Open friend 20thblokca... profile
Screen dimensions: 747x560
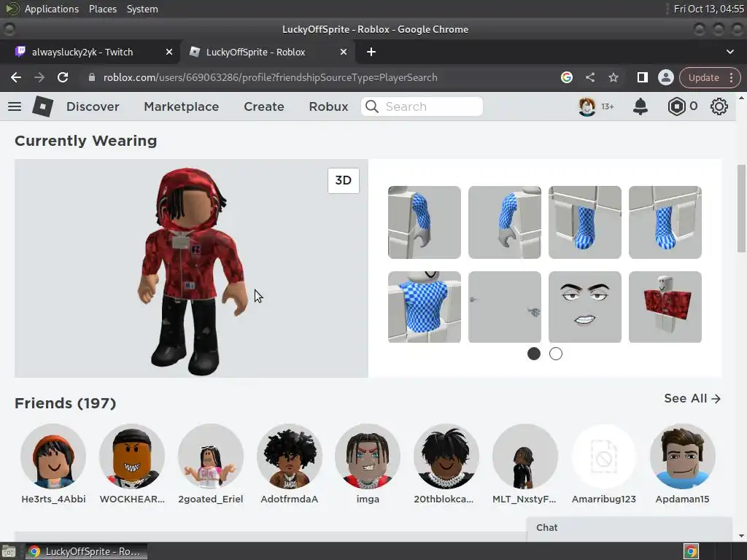coord(446,464)
